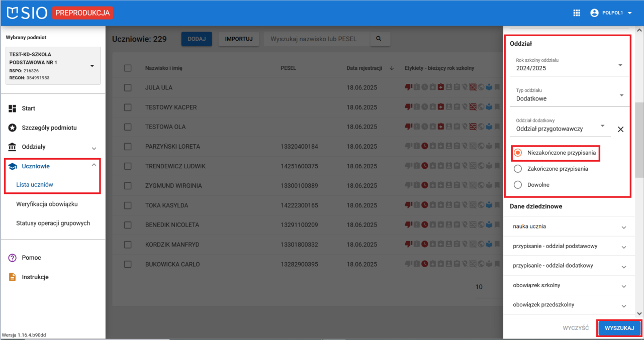Click the Pomoc question mark icon
The width and height of the screenshot is (644, 340).
pos(13,258)
